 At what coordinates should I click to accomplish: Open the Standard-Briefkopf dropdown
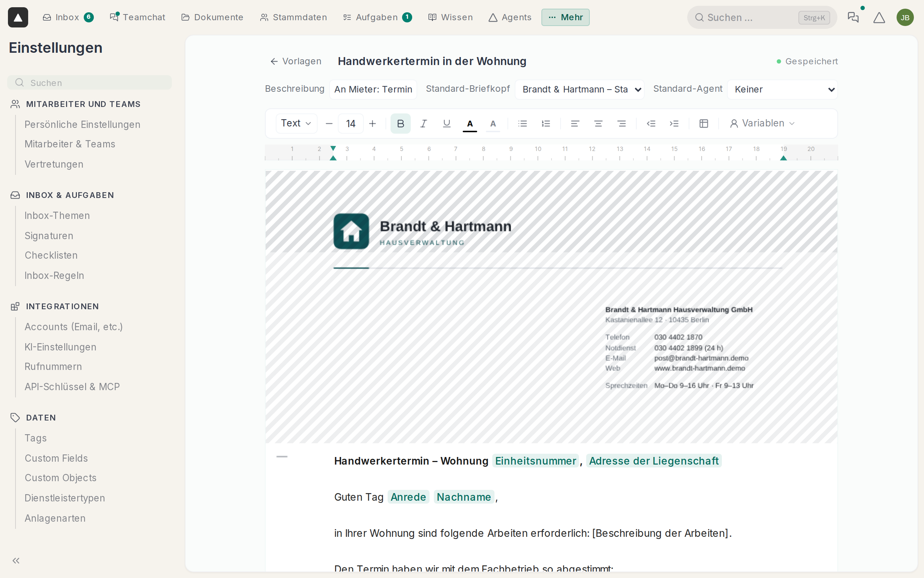click(580, 90)
